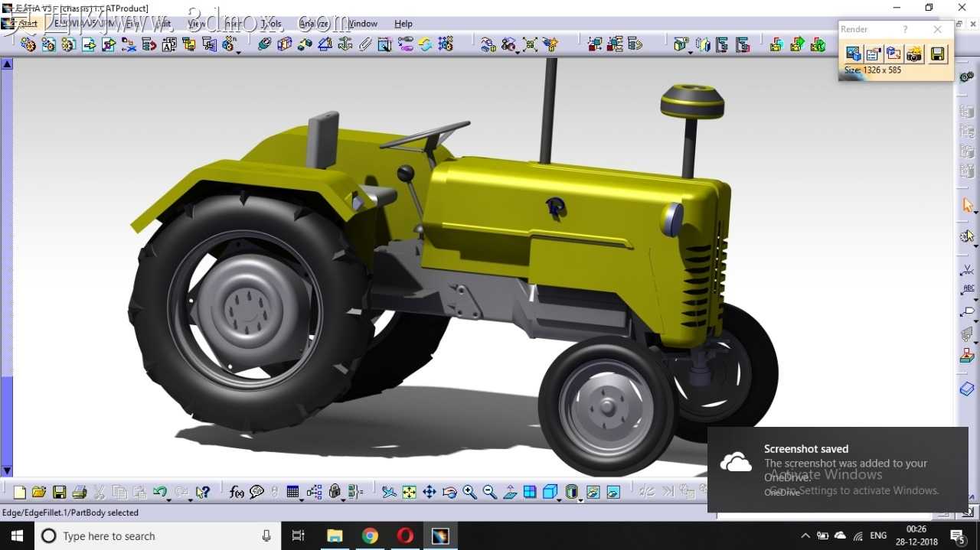Screen dimensions: 980x550
Task: Open the Help menu
Action: [403, 24]
